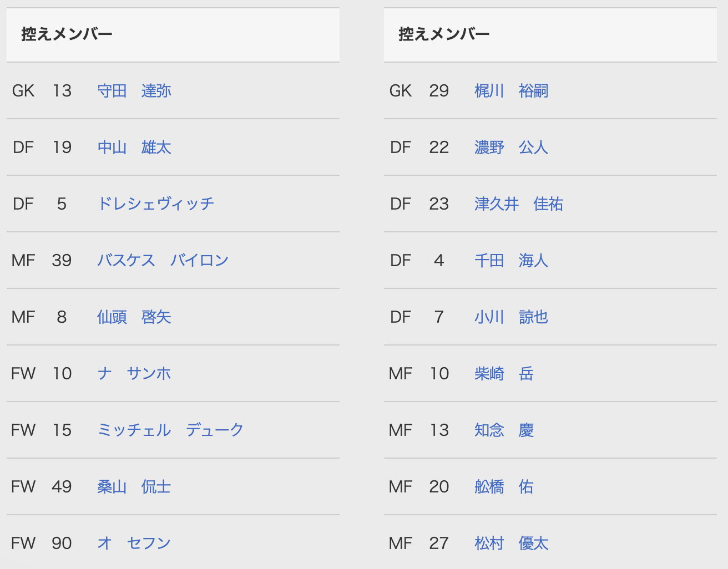Viewport: 728px width, 569px height.
Task: Select player 千田 海人
Action: (511, 261)
